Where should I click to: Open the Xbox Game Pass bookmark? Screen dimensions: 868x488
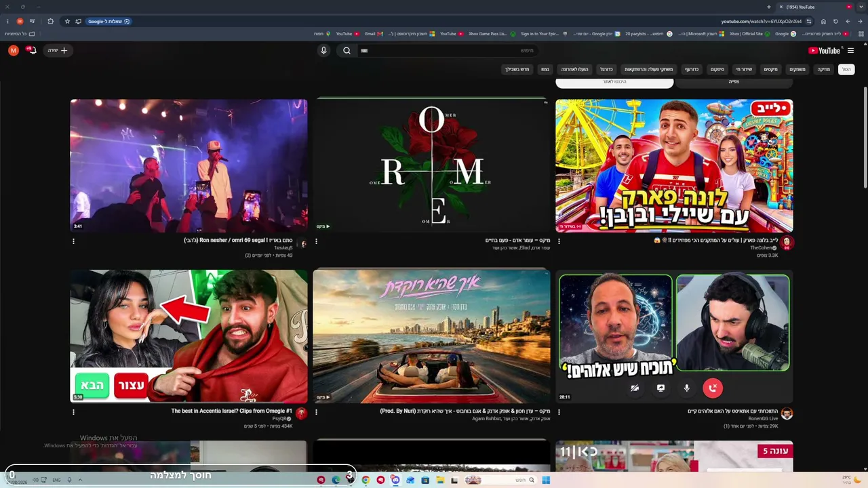coord(492,34)
